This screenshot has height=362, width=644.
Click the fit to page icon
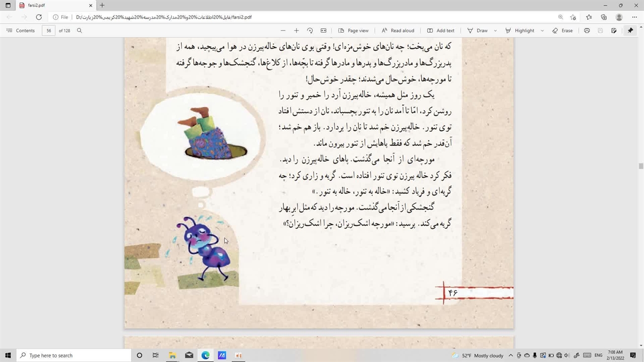click(324, 31)
